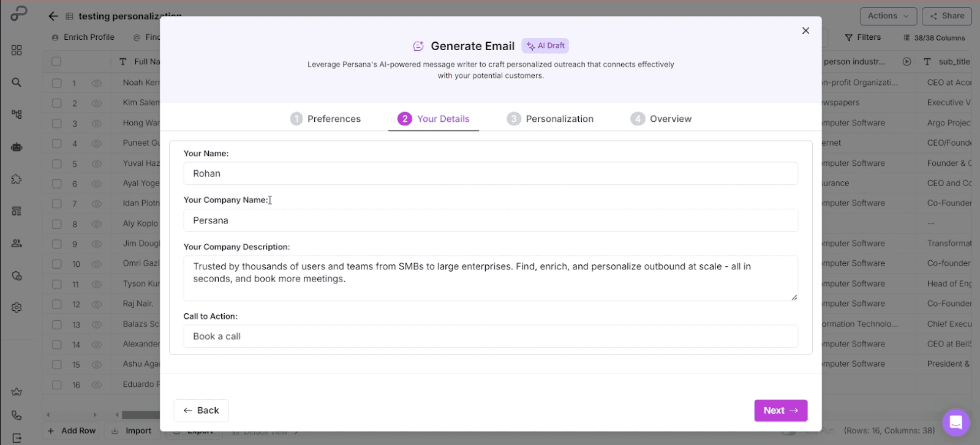The image size is (980, 445).
Task: Click the description textarea resize handle
Action: 794,297
